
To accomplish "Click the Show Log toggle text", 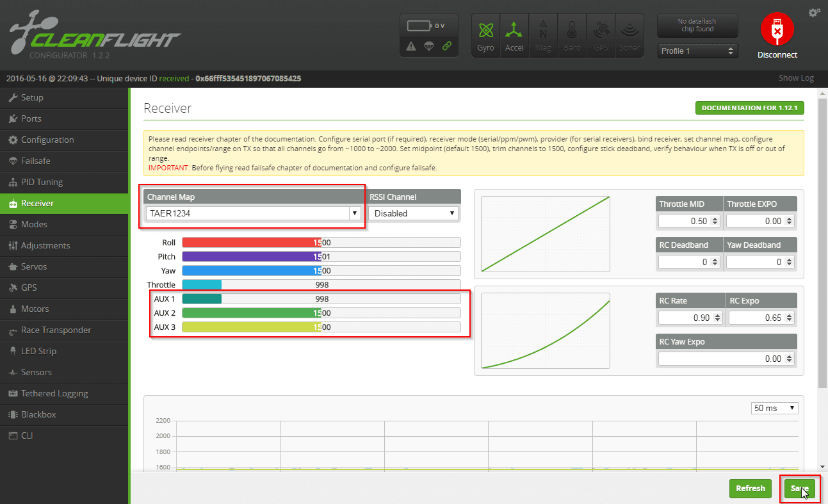I will [796, 77].
